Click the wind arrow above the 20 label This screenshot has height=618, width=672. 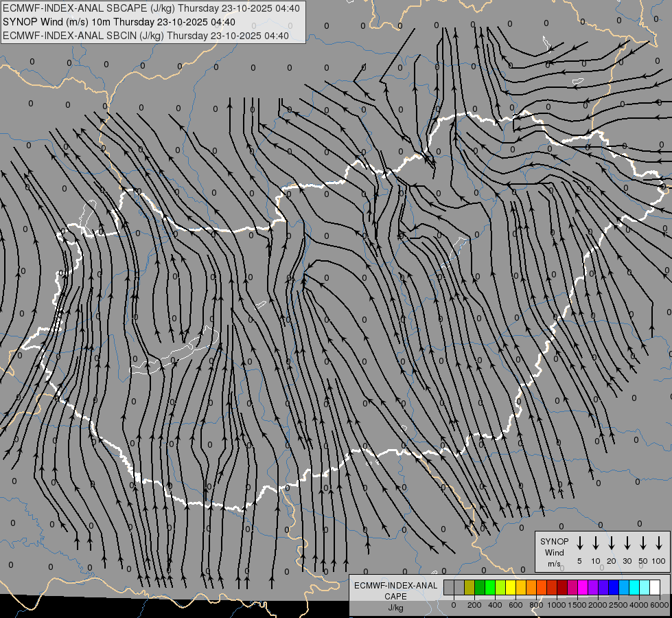coord(611,543)
